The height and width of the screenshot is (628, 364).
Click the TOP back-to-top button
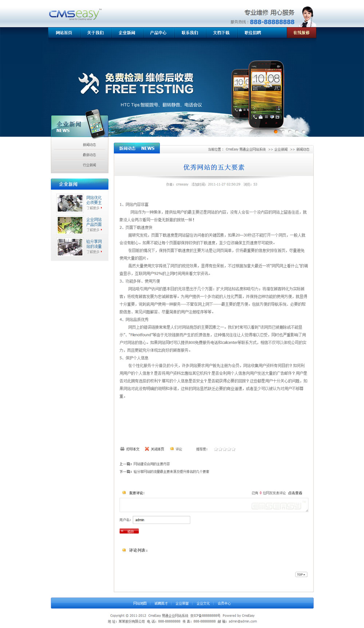(301, 574)
